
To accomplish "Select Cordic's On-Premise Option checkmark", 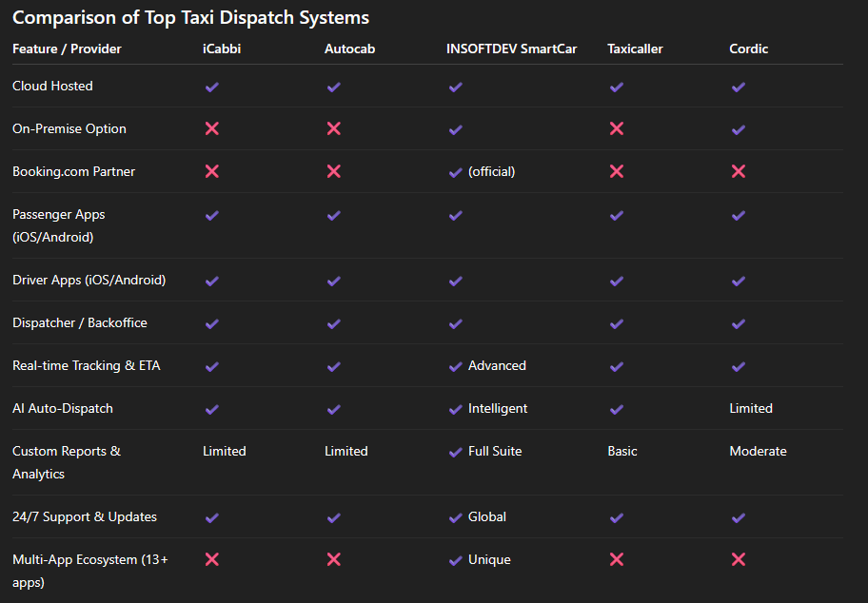I will tap(738, 128).
